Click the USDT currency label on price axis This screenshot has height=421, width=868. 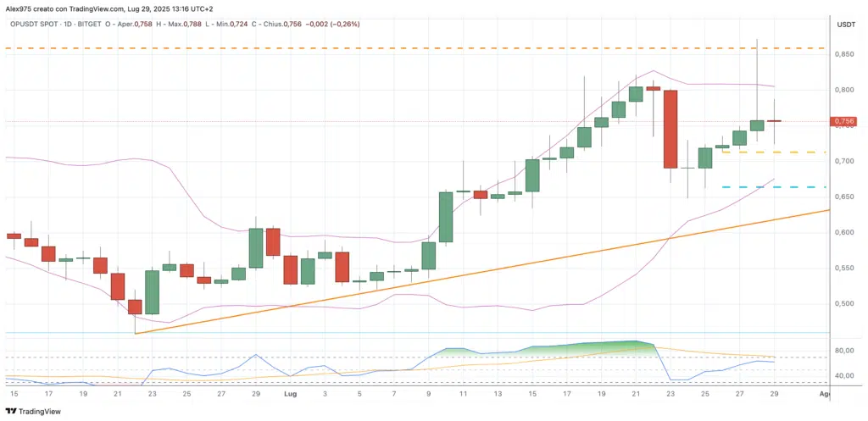pyautogui.click(x=847, y=25)
